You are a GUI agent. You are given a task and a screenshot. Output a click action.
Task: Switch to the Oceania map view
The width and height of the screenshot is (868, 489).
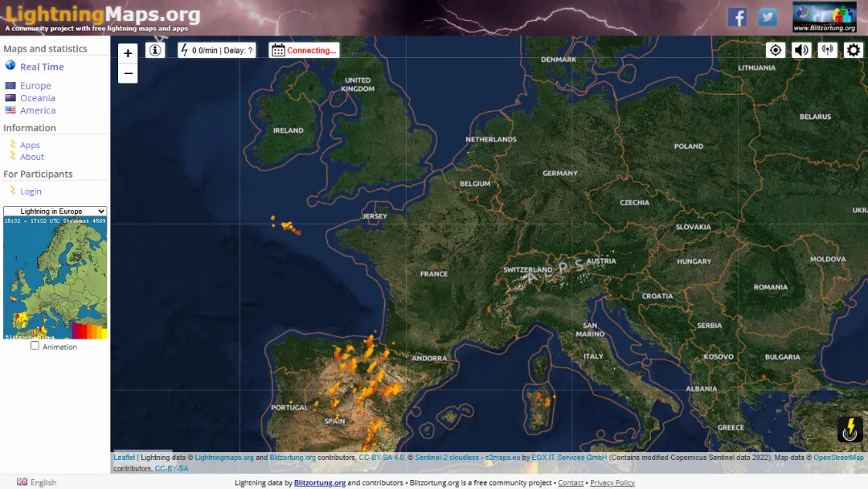pyautogui.click(x=35, y=97)
